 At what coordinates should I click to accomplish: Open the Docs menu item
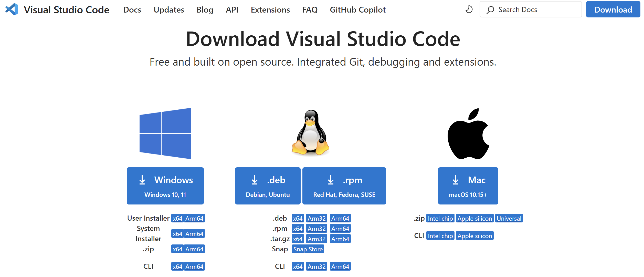(x=132, y=10)
